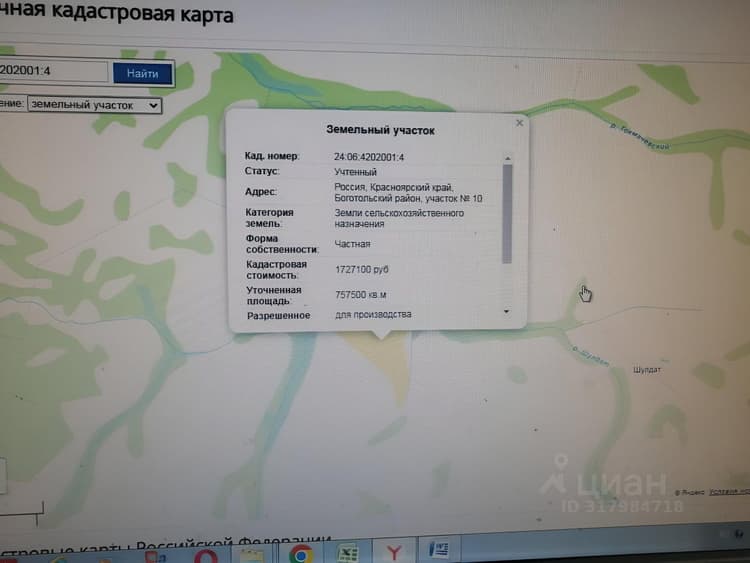Viewport: 750px width, 563px height.
Task: Open Google Chrome from the taskbar
Action: 301,554
